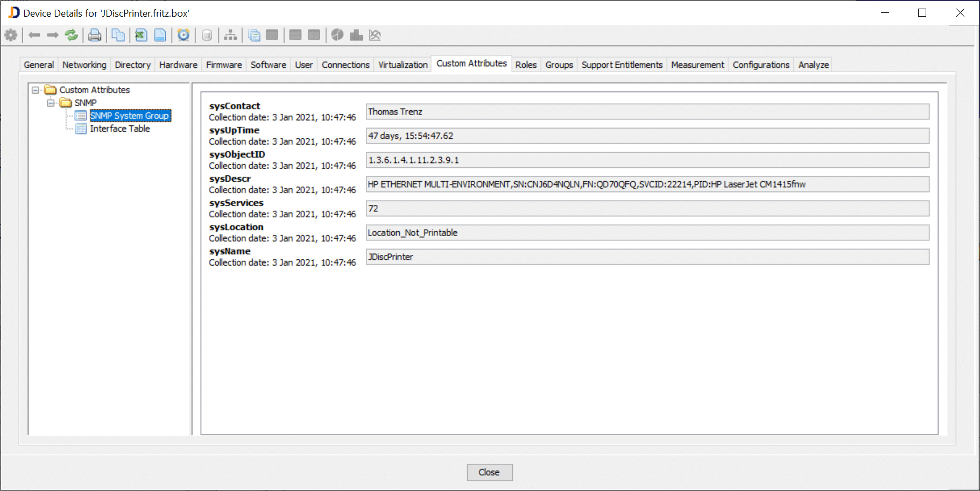The width and height of the screenshot is (980, 491).
Task: Click the database cylinder icon
Action: 207,35
